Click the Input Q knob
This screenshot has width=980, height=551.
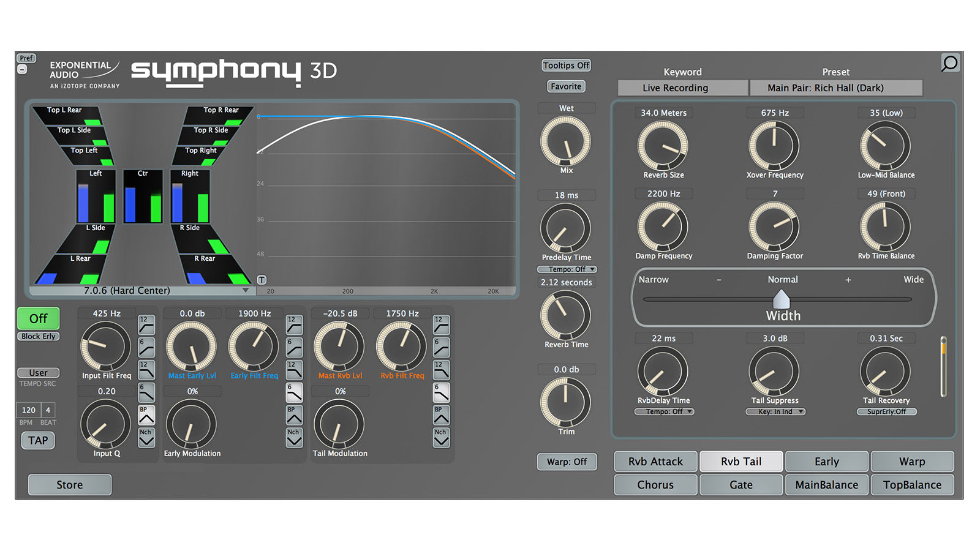click(x=106, y=424)
